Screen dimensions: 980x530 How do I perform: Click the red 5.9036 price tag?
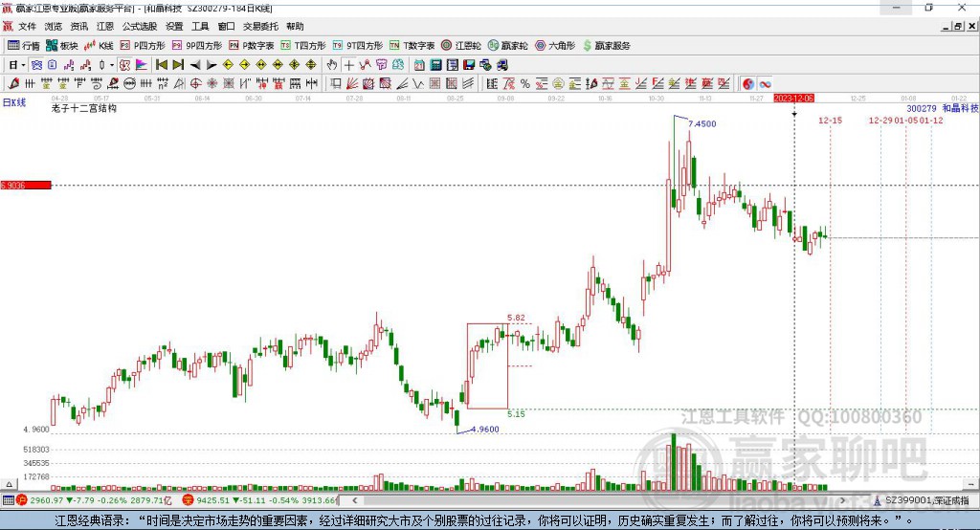pos(26,185)
